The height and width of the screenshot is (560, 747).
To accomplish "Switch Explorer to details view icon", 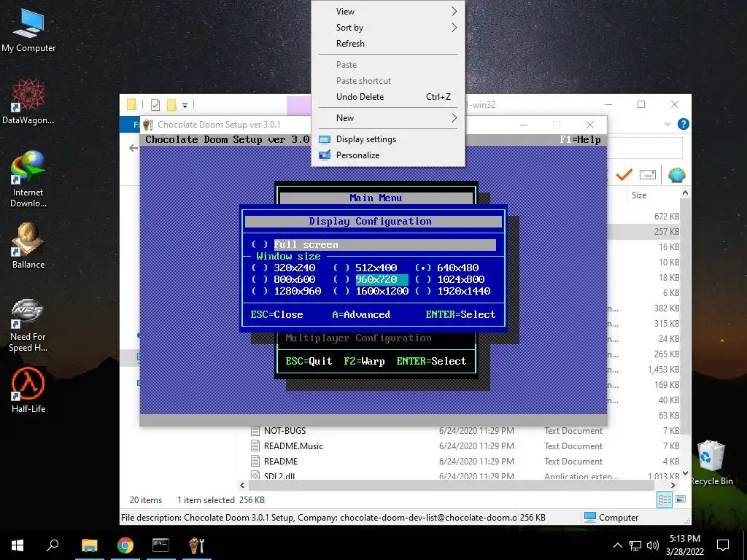I will (x=665, y=499).
